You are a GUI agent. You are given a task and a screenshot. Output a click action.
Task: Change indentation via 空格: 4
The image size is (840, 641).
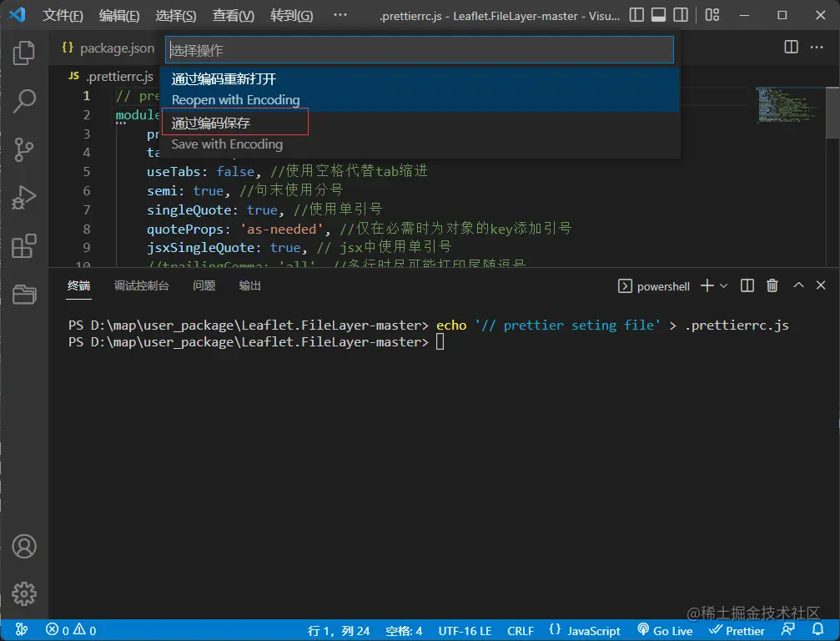point(404,631)
